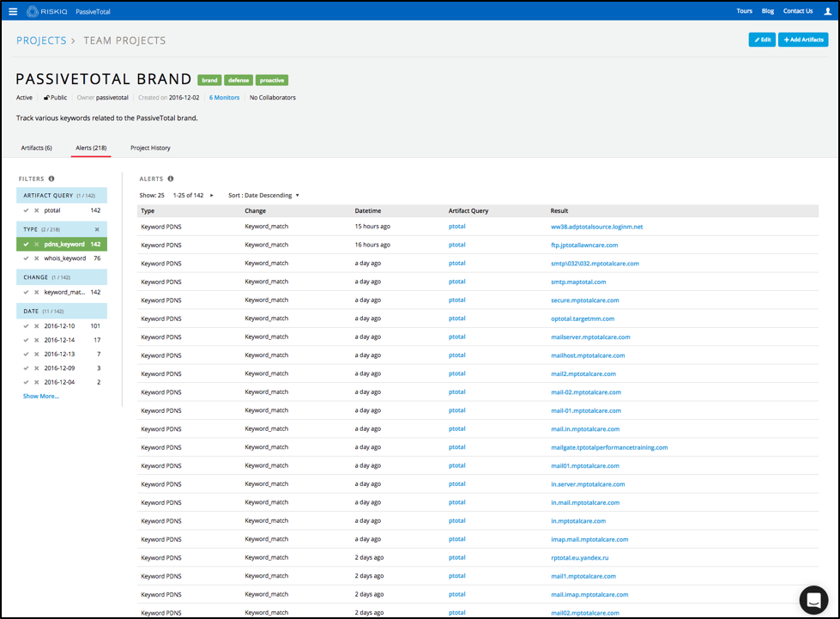The width and height of the screenshot is (840, 619).
Task: Click the Alerts info icon
Action: 171,179
